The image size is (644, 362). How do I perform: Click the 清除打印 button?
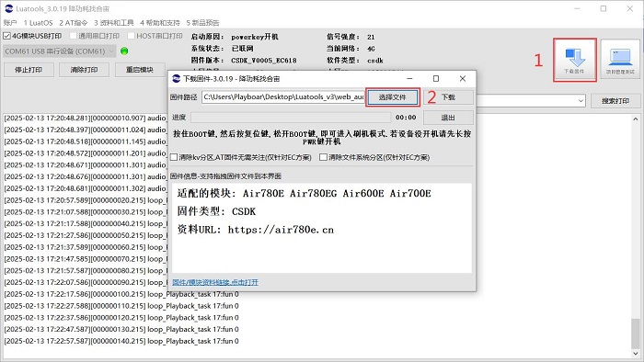(x=85, y=70)
